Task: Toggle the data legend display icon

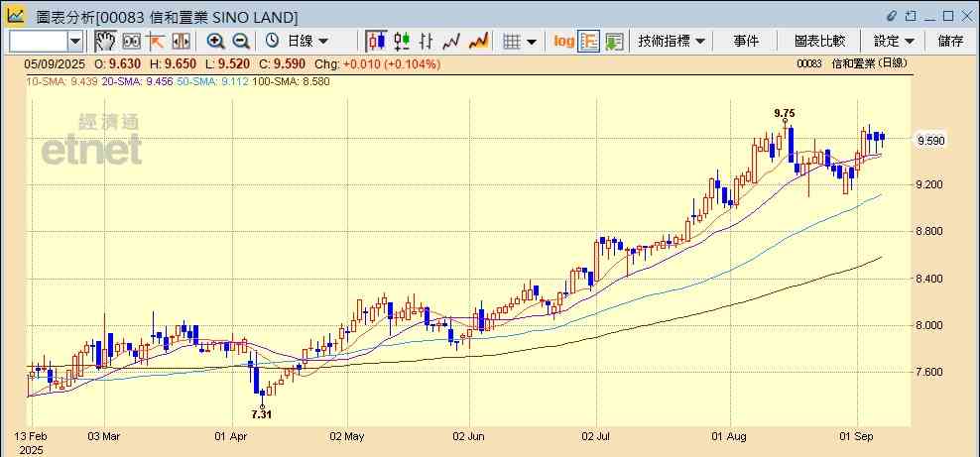Action: pyautogui.click(x=589, y=42)
